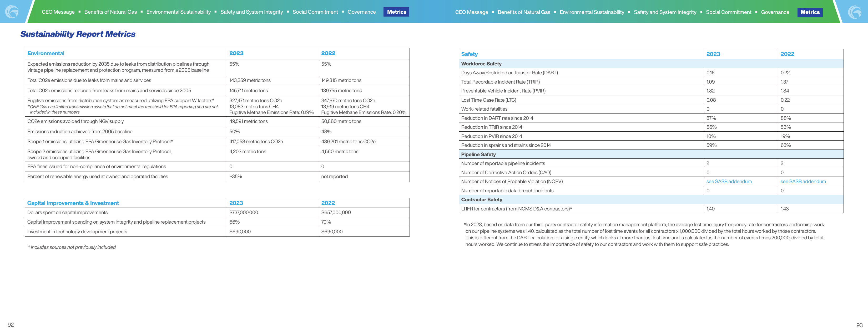Click the 'Safety' table header

tap(470, 54)
